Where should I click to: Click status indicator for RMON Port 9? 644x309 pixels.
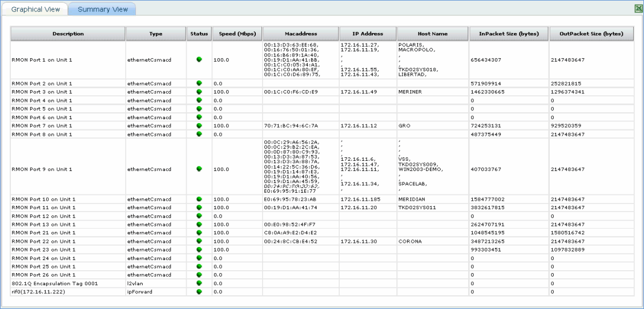[x=199, y=169]
